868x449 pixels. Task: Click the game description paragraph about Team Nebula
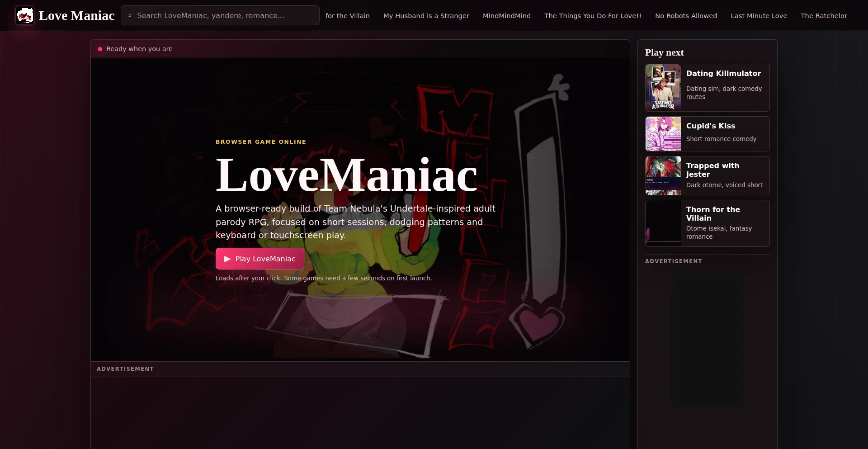coord(355,222)
